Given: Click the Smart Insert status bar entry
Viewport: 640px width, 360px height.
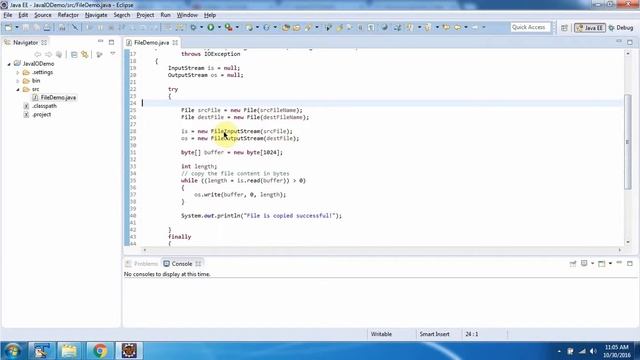Looking at the screenshot, I should [x=434, y=334].
